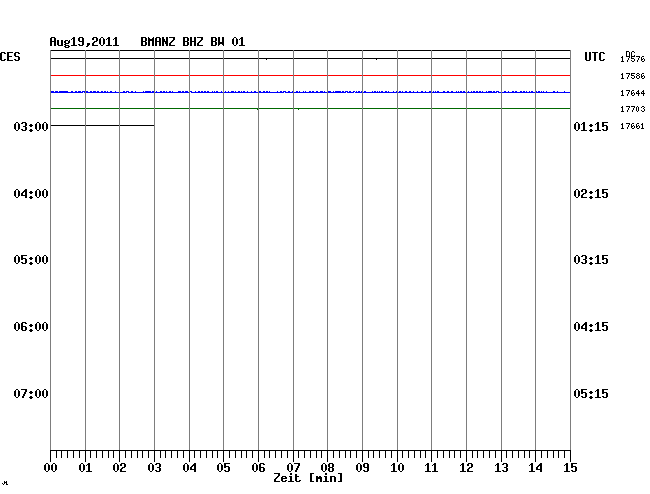Viewport: 650px width, 494px height.
Task: Click the DC value 17661
Action: point(632,126)
